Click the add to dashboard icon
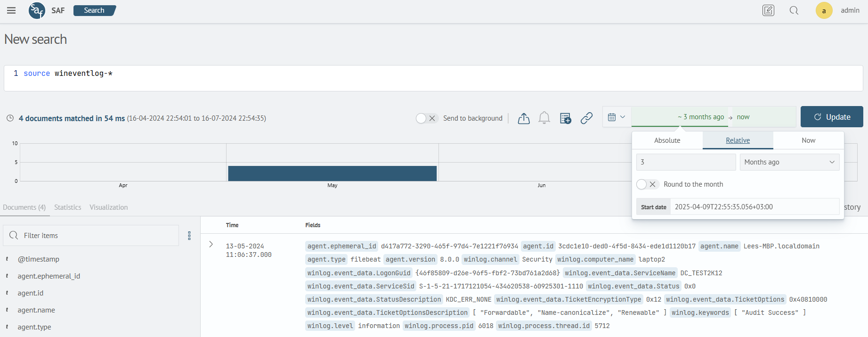 565,118
